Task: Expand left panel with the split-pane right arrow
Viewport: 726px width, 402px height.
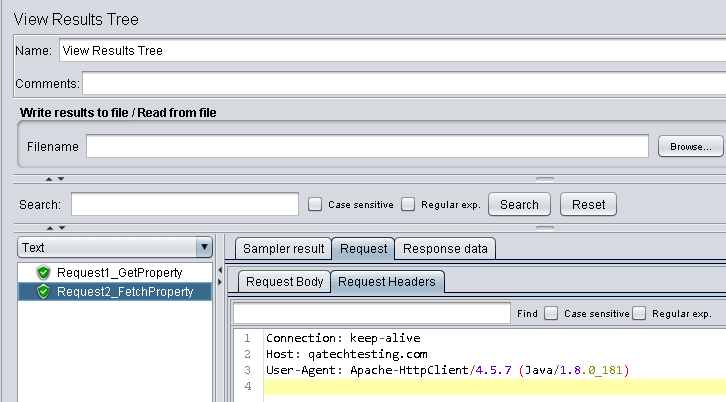Action: pos(220,282)
